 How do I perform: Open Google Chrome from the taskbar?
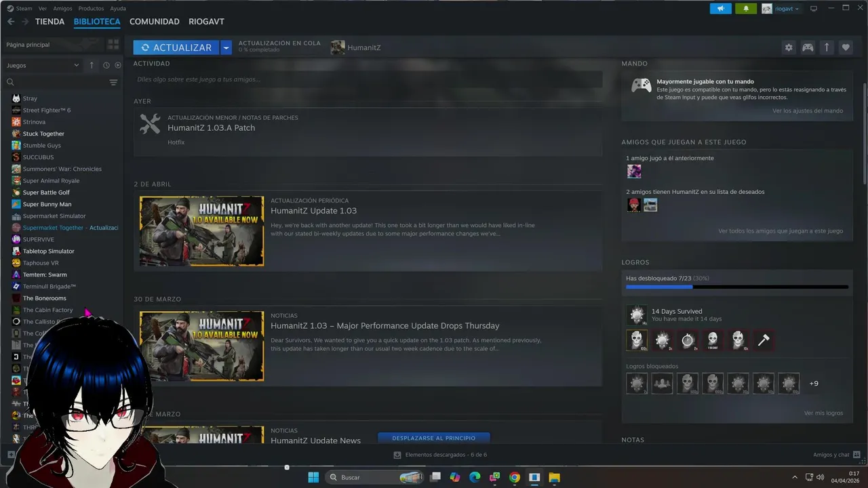(x=515, y=477)
